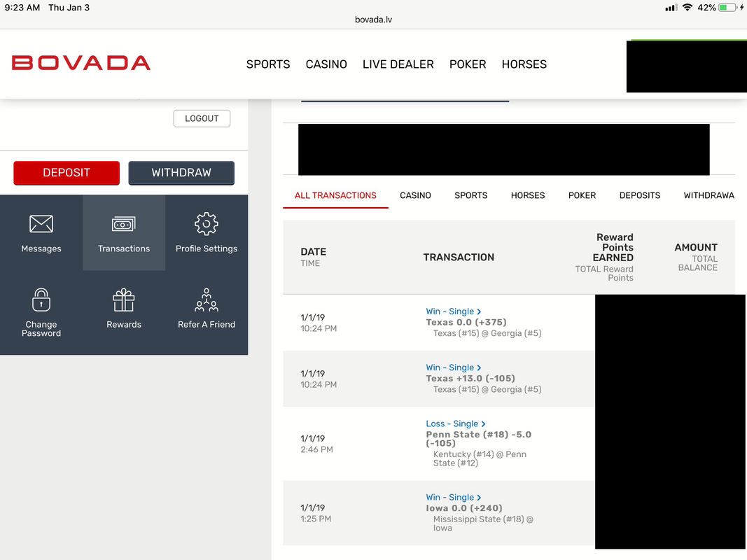Select the Casino transactions tab
Image resolution: width=747 pixels, height=560 pixels.
(415, 195)
